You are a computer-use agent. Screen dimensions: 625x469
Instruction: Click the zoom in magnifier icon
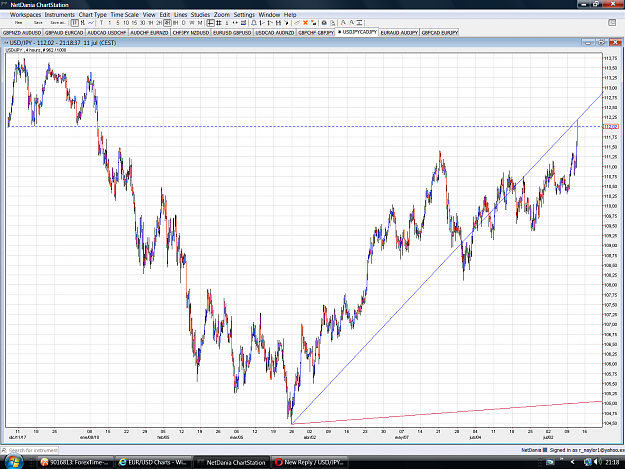343,23
